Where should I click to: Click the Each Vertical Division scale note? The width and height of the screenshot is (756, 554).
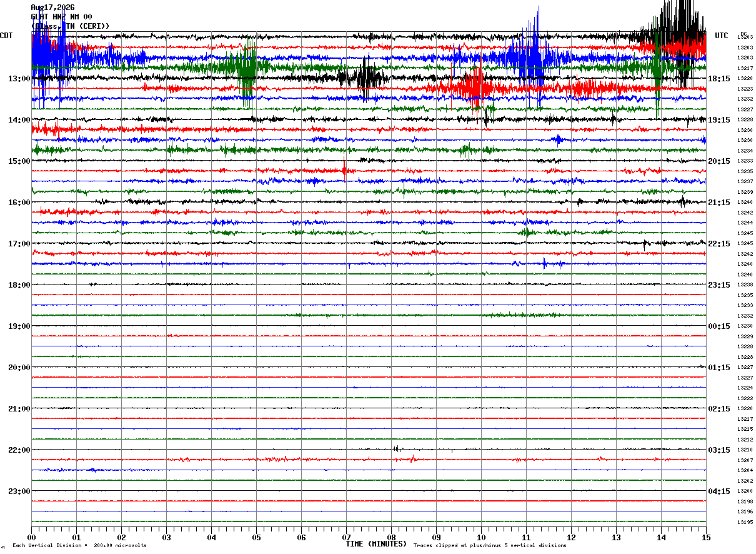click(80, 546)
